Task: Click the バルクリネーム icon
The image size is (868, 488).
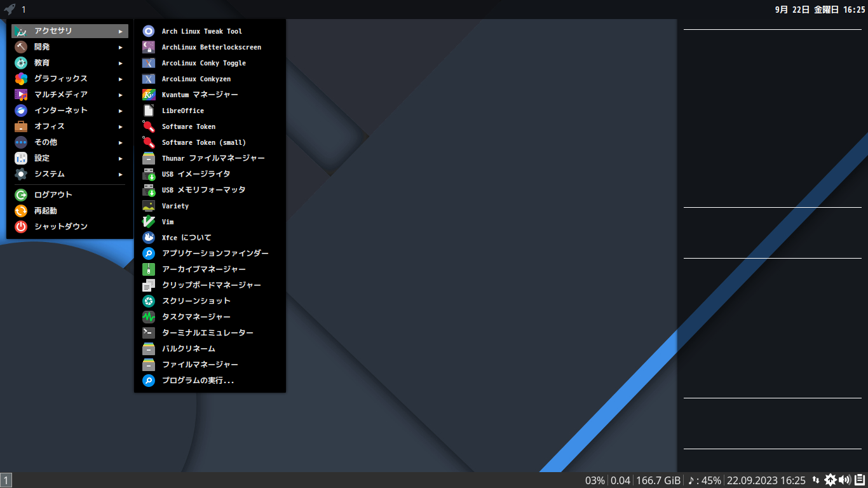Action: [149, 349]
